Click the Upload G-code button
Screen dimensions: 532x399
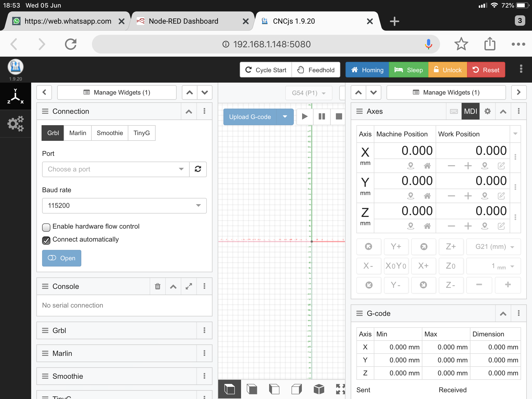click(x=250, y=117)
